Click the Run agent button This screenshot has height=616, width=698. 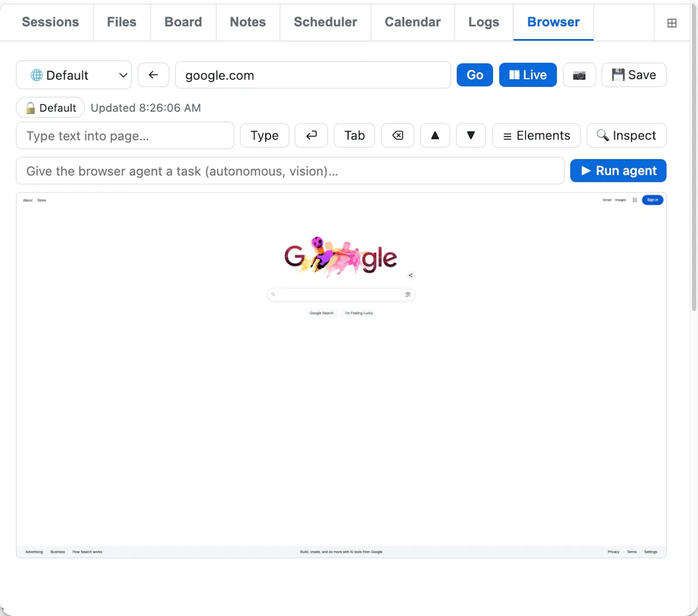coord(618,171)
